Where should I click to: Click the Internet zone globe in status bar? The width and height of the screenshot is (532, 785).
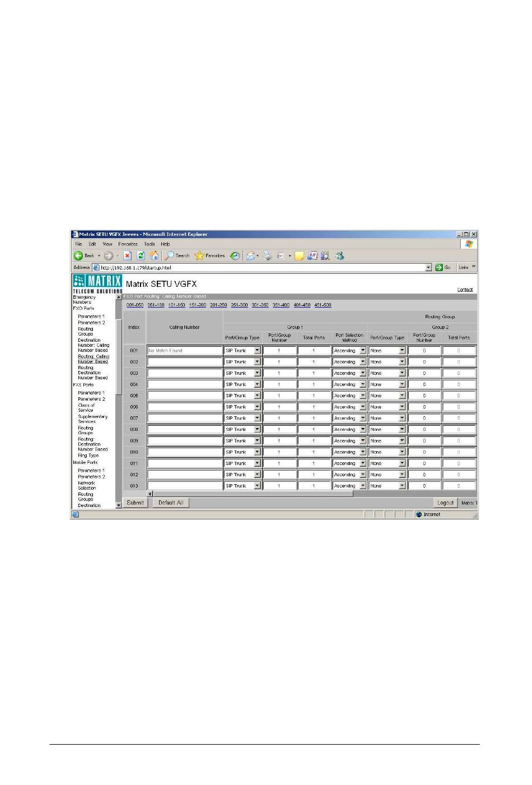point(418,514)
